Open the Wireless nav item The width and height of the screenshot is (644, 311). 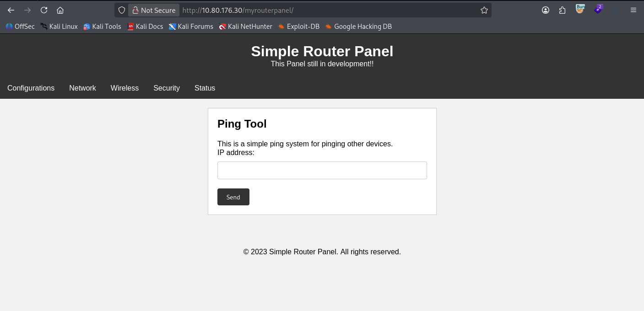click(x=124, y=88)
